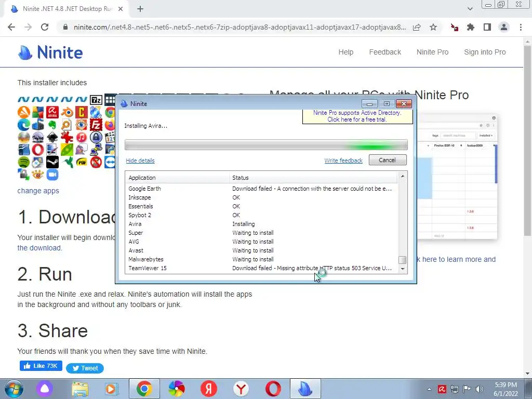
Task: Open a new Chrome tab
Action: [140, 9]
